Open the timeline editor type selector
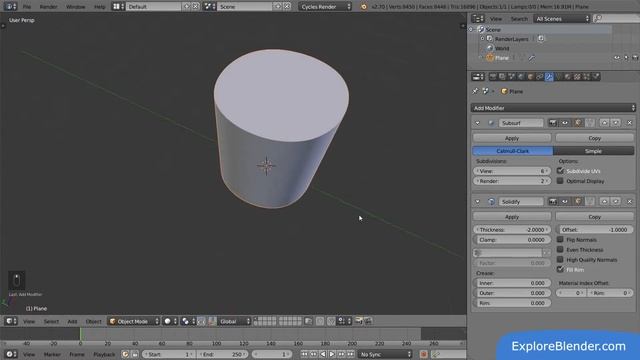This screenshot has height=360, width=640. tap(11, 354)
